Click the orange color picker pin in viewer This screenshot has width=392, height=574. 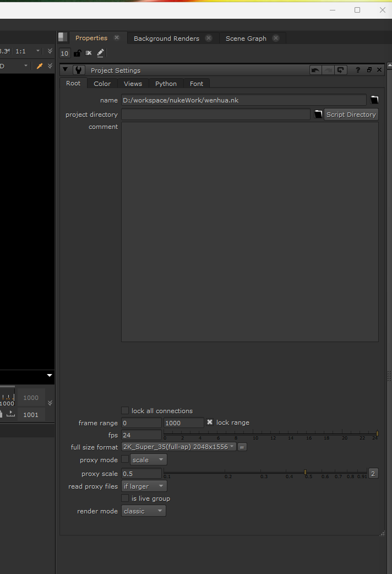point(39,66)
